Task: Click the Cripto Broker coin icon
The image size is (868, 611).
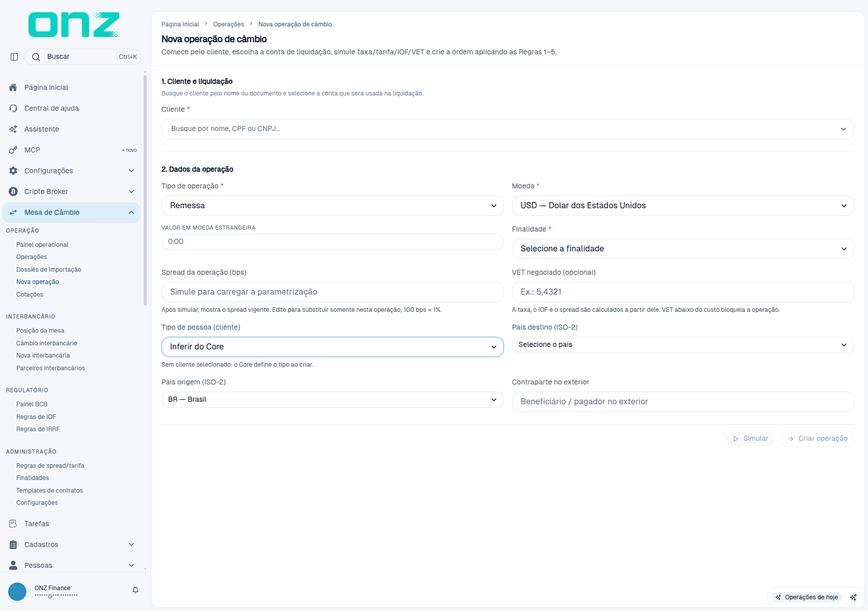Action: (x=13, y=191)
